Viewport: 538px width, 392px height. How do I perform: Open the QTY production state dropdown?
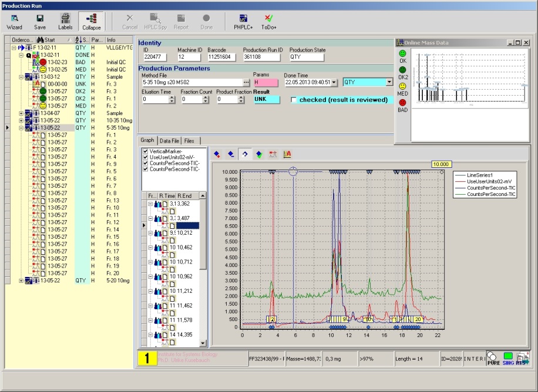(x=389, y=82)
